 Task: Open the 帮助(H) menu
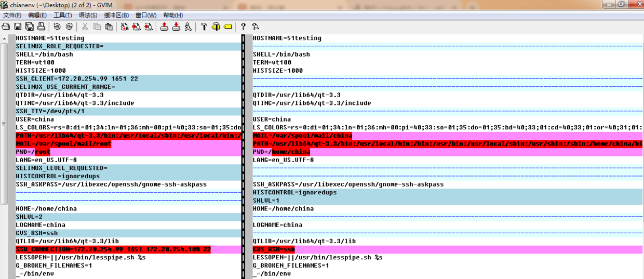[172, 16]
